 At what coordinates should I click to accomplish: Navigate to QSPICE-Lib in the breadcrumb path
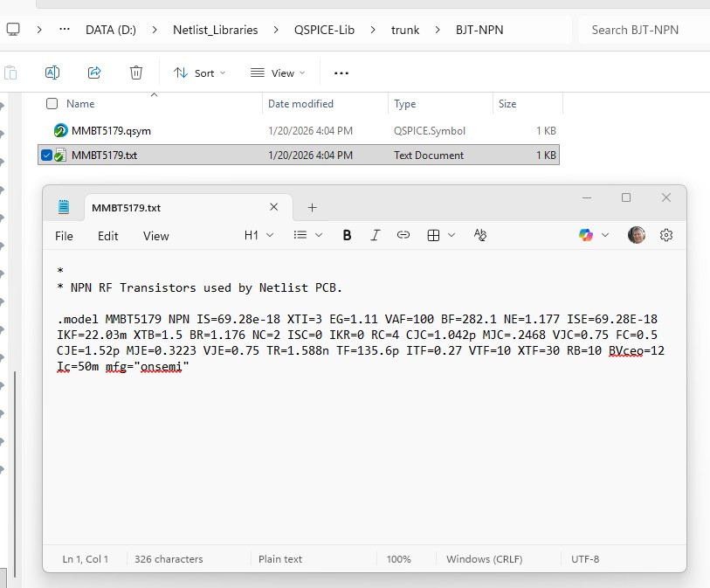[325, 30]
